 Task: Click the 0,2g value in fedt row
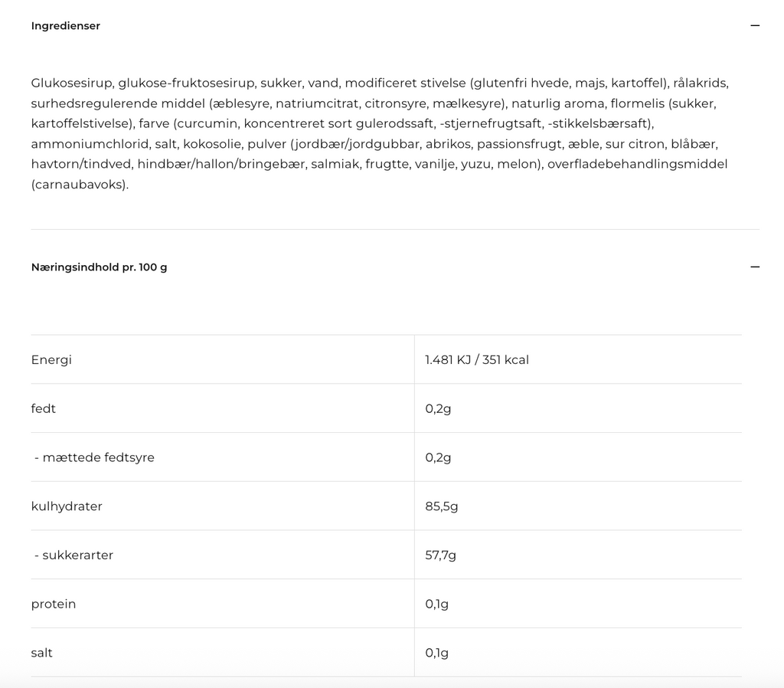point(438,409)
